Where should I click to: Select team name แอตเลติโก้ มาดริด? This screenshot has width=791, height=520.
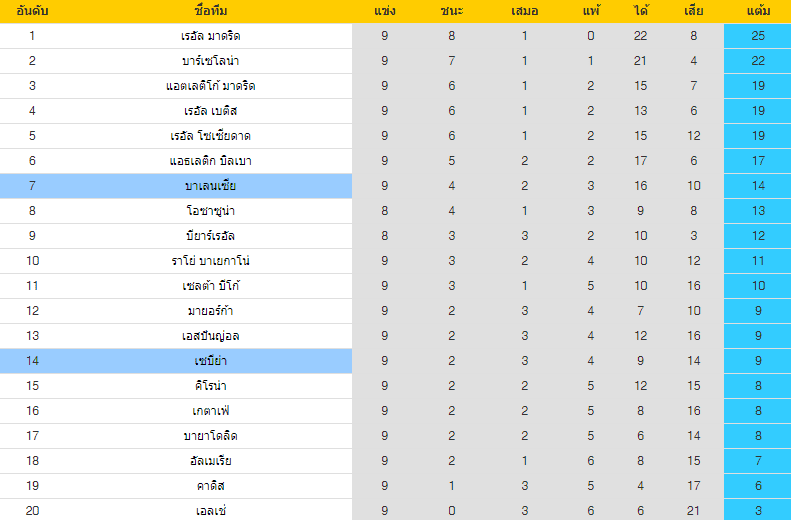point(211,86)
